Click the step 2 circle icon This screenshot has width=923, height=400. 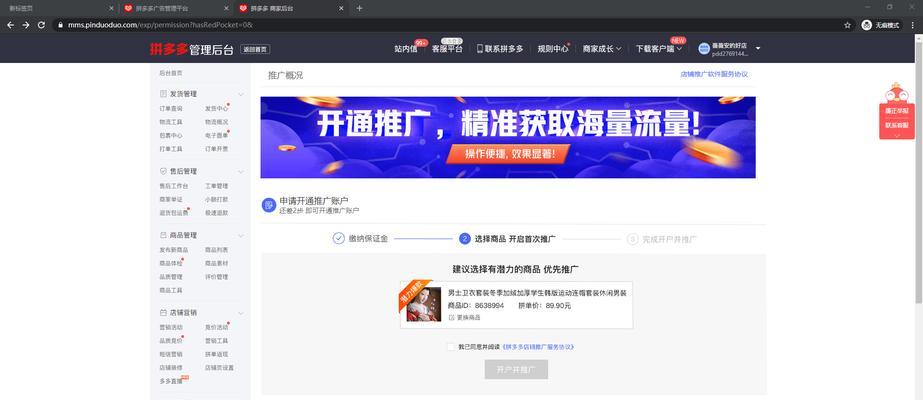coord(464,239)
